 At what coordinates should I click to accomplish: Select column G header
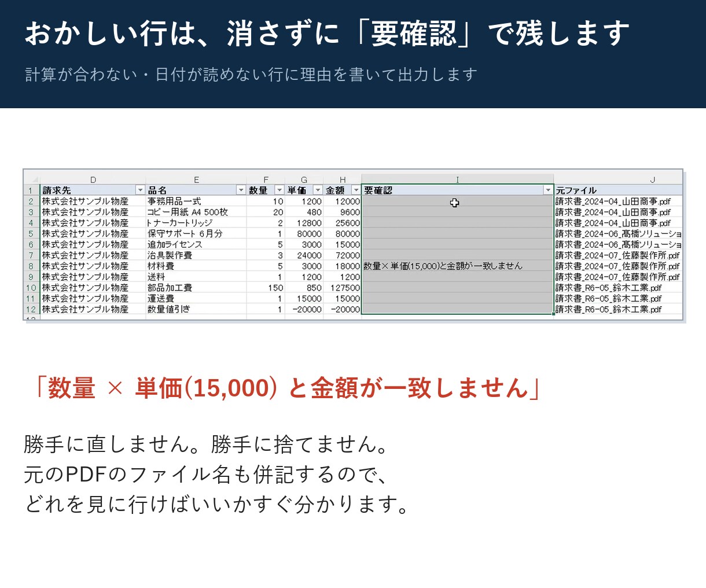point(304,179)
